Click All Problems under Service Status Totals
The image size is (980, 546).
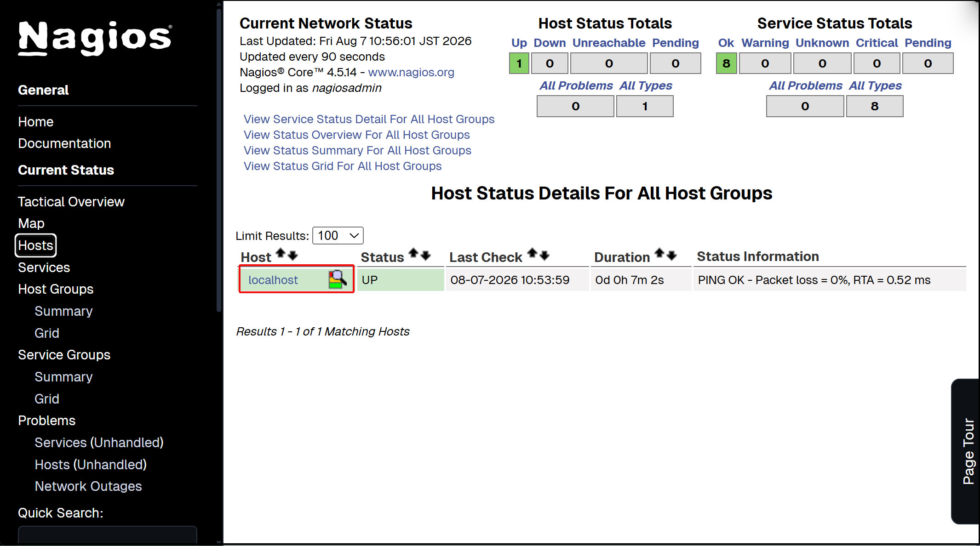806,85
